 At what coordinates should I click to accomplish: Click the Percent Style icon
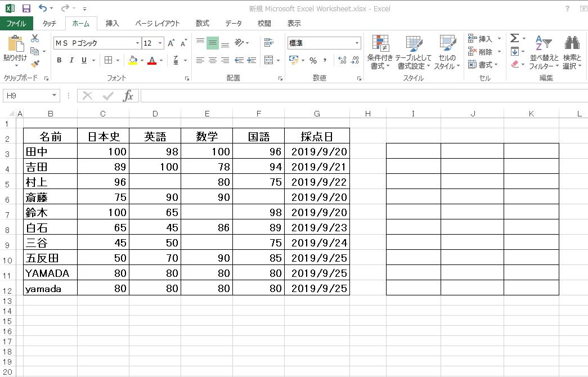tap(313, 60)
